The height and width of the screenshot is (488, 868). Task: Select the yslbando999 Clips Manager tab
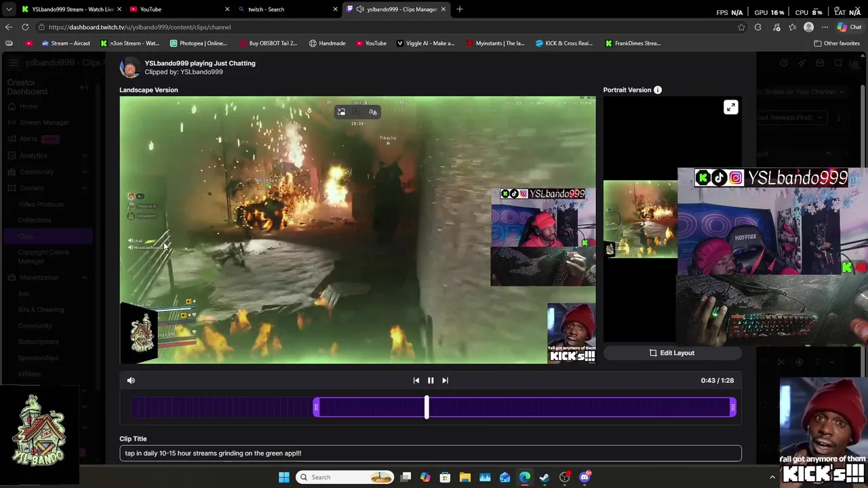tap(397, 9)
